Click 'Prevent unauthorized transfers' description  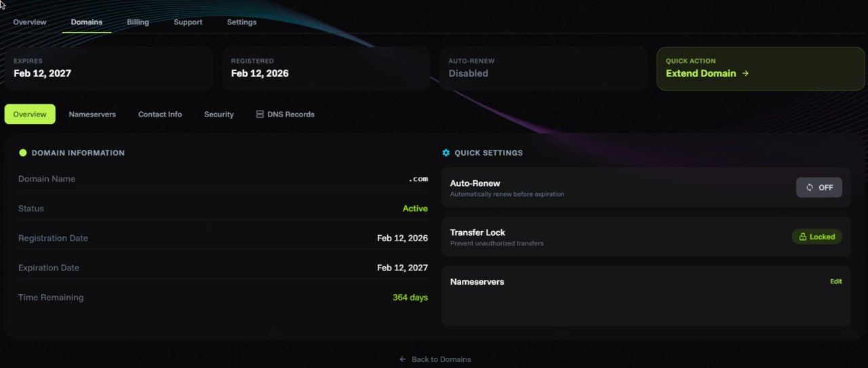point(497,243)
